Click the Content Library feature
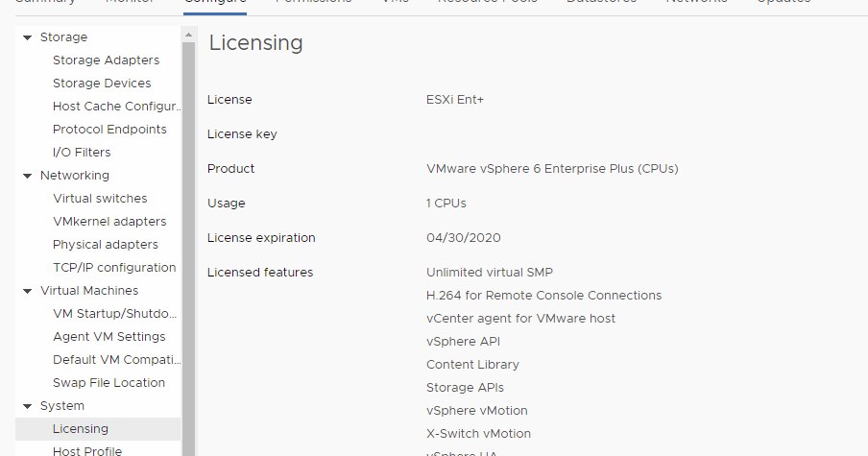 pos(472,365)
